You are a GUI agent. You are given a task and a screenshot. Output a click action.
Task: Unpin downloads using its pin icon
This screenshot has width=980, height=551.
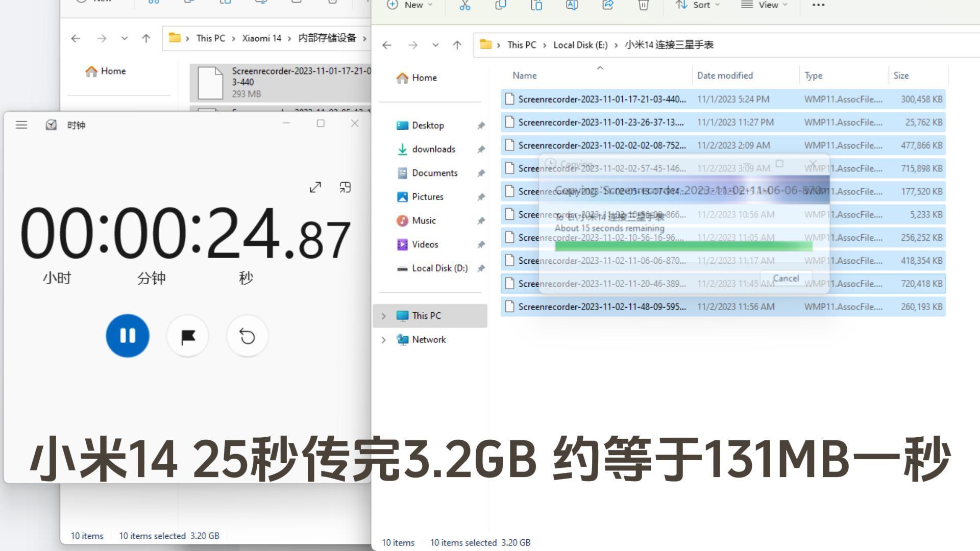(480, 149)
